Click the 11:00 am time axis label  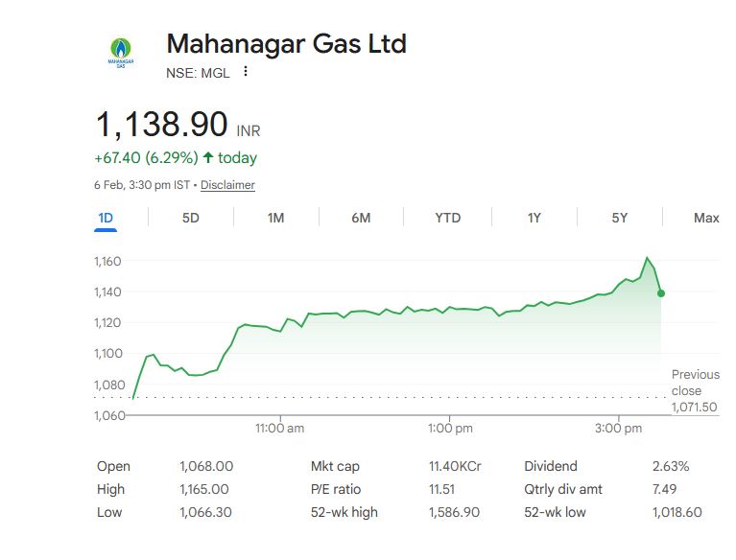tap(279, 429)
